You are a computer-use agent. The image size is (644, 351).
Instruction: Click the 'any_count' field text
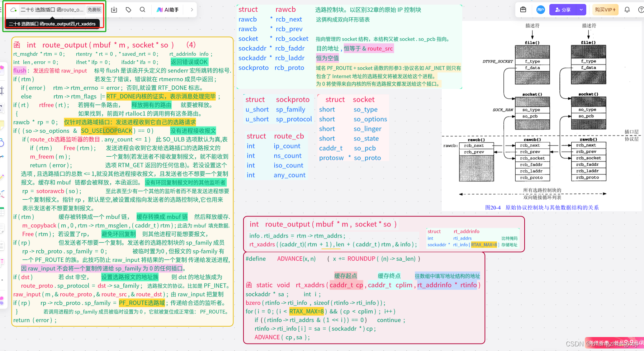pyautogui.click(x=290, y=175)
